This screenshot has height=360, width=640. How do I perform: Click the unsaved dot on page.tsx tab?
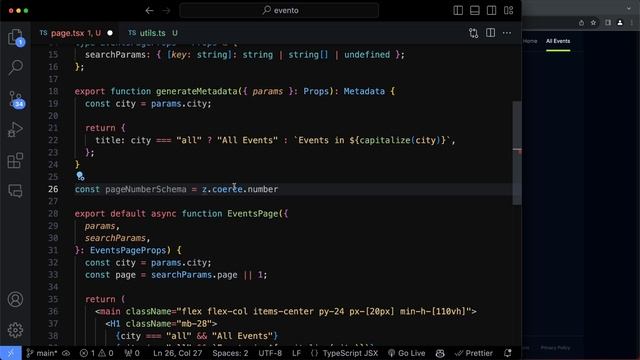[x=110, y=33]
